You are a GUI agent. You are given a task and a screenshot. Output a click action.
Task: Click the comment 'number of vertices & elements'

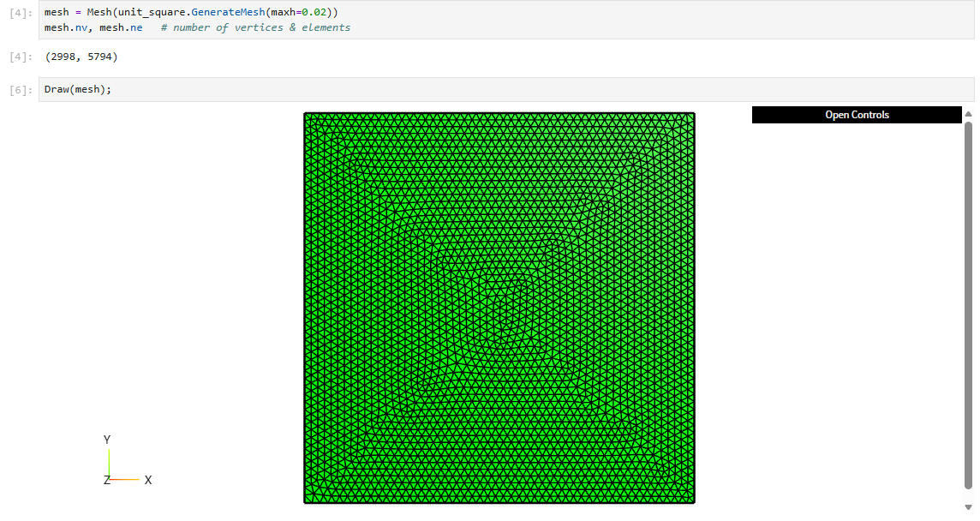(x=255, y=27)
